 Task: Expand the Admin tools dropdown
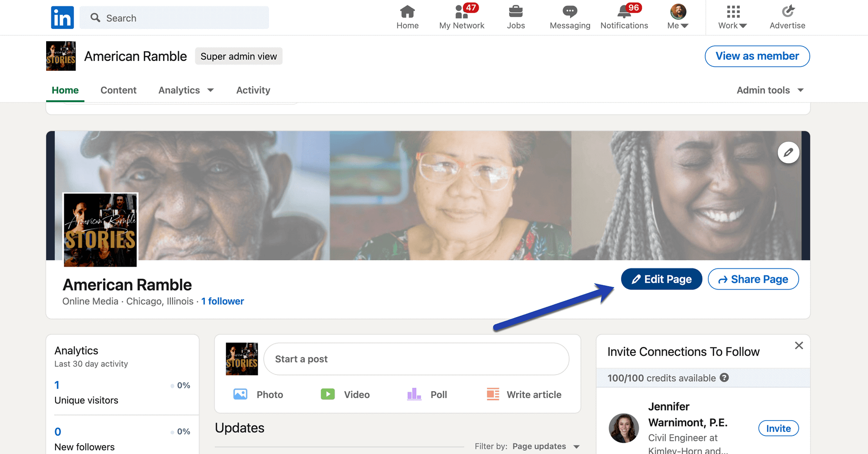click(770, 90)
